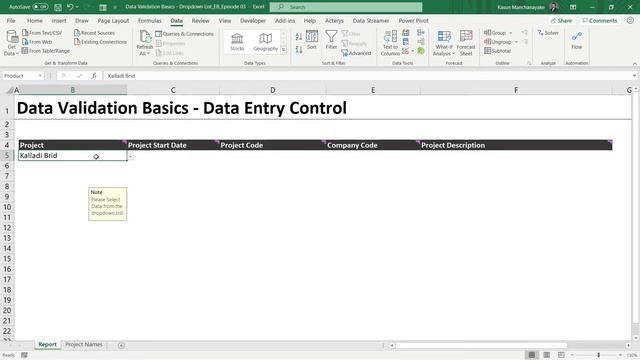The width and height of the screenshot is (640, 360).
Task: Open the undo history dropdown
Action: tap(77, 7)
